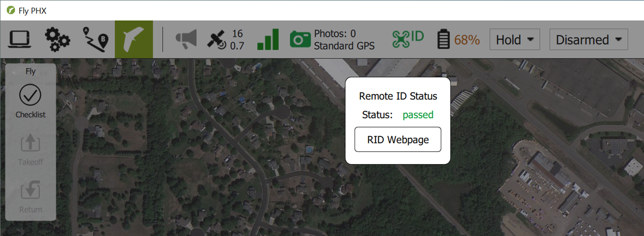This screenshot has width=644, height=236.
Task: Open vehicle setup gears icon
Action: (x=57, y=40)
